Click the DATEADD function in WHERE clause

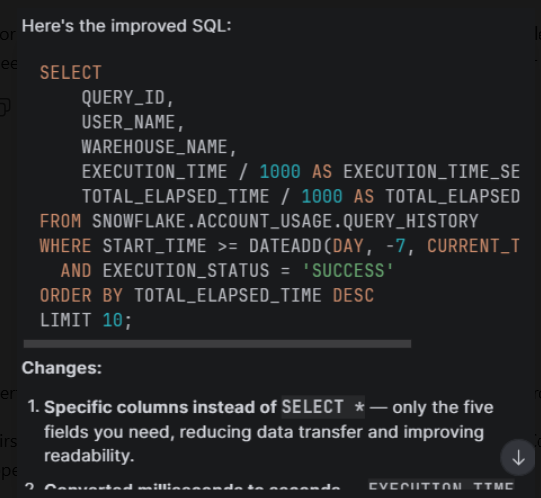tap(285, 246)
